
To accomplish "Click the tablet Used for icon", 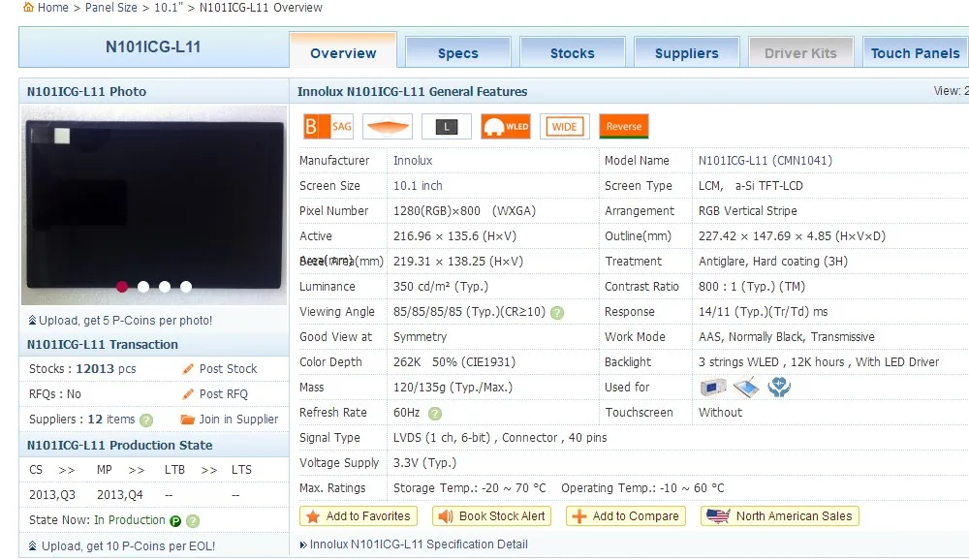I will pos(746,388).
